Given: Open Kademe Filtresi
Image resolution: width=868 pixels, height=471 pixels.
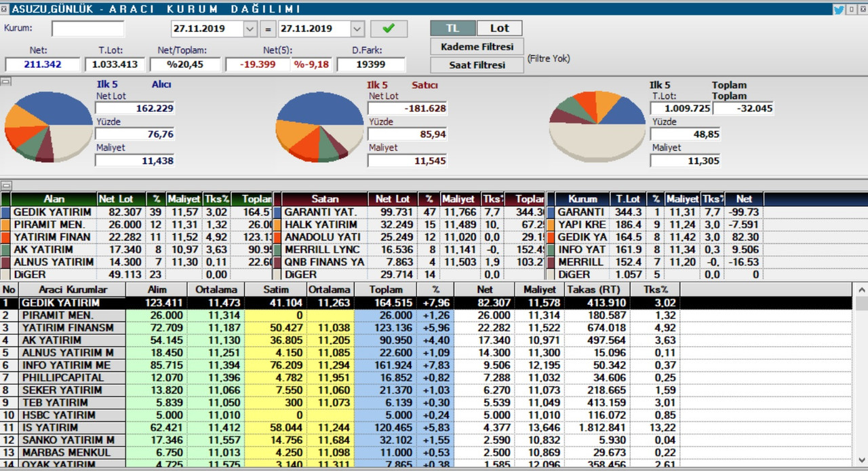Looking at the screenshot, I should 477,47.
